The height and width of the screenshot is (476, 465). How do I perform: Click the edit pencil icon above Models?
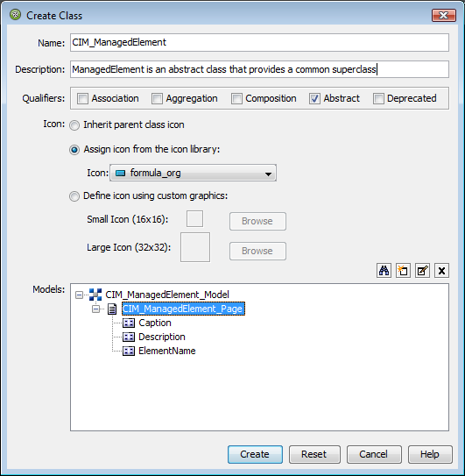click(x=423, y=271)
